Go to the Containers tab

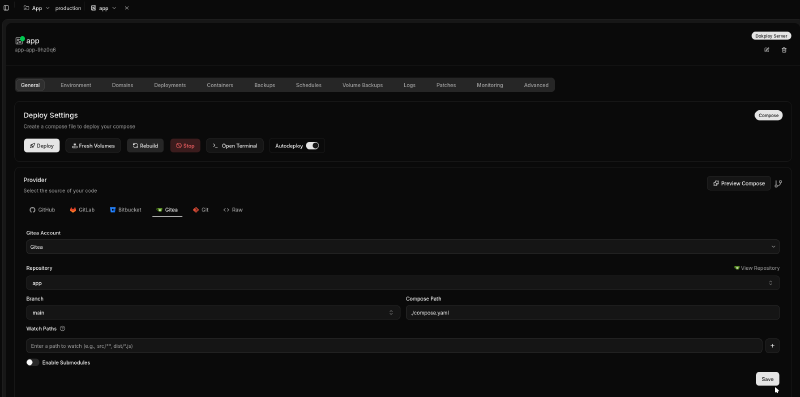pos(220,85)
